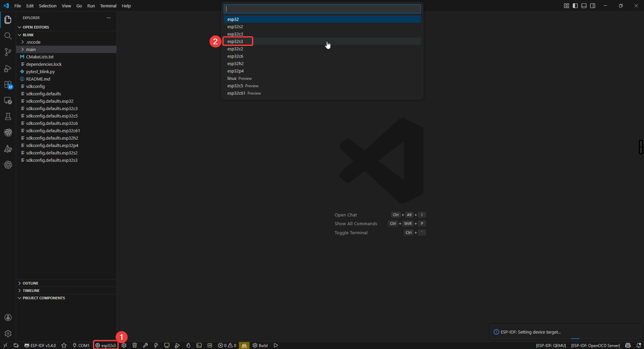Click the monitor device icon

(x=167, y=345)
